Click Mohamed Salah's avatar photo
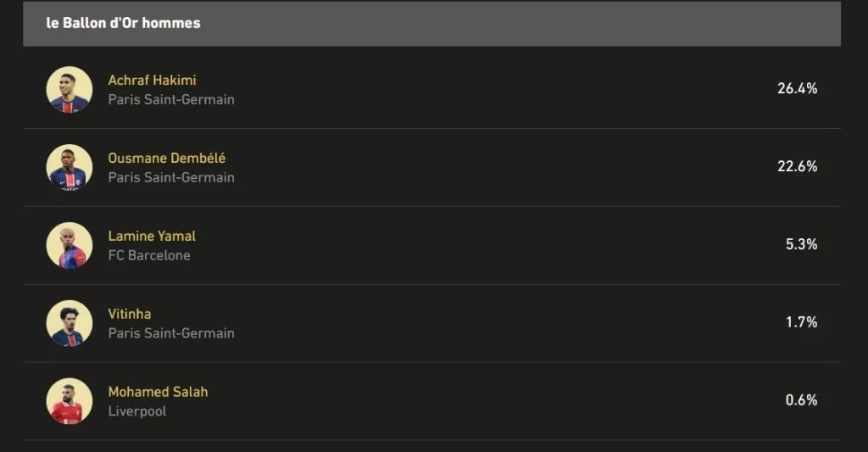 pyautogui.click(x=70, y=402)
